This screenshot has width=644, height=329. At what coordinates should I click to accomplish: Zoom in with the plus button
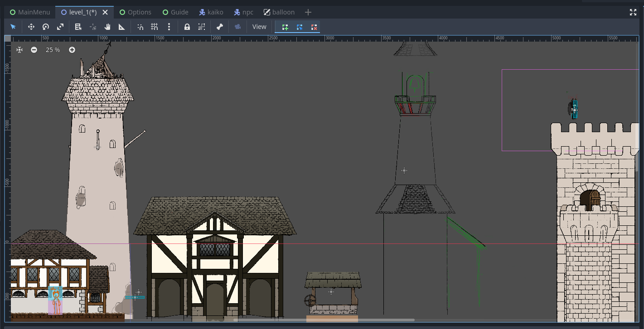(x=72, y=50)
